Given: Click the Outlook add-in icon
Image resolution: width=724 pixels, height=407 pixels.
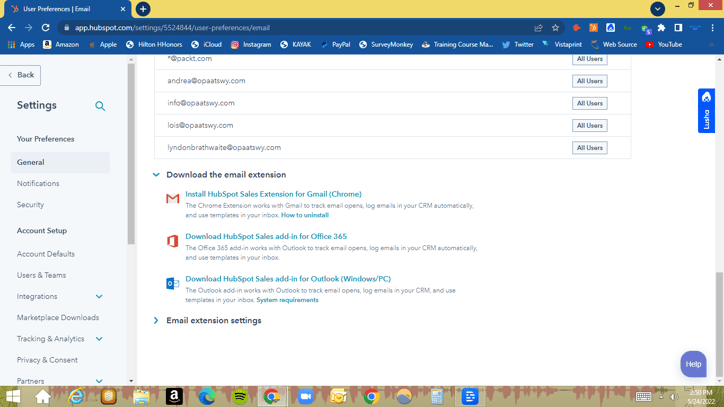Looking at the screenshot, I should (172, 284).
